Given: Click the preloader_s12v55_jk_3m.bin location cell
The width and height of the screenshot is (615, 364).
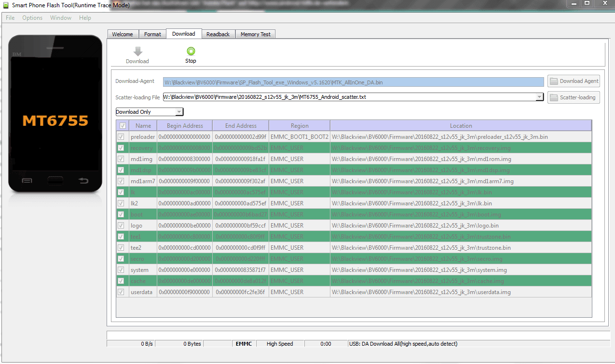Looking at the screenshot, I should [x=461, y=137].
